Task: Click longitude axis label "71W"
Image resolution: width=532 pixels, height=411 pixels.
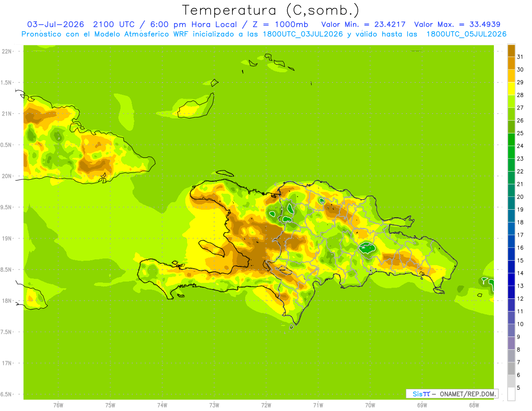Action: click(x=318, y=405)
